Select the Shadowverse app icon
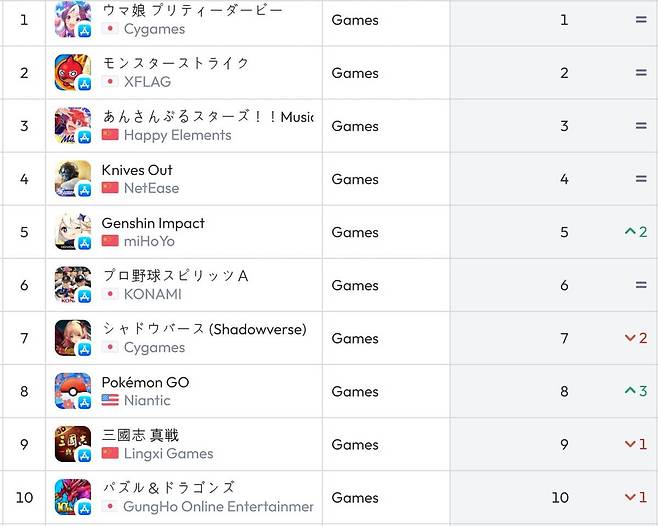This screenshot has height=526, width=658. coord(73,338)
